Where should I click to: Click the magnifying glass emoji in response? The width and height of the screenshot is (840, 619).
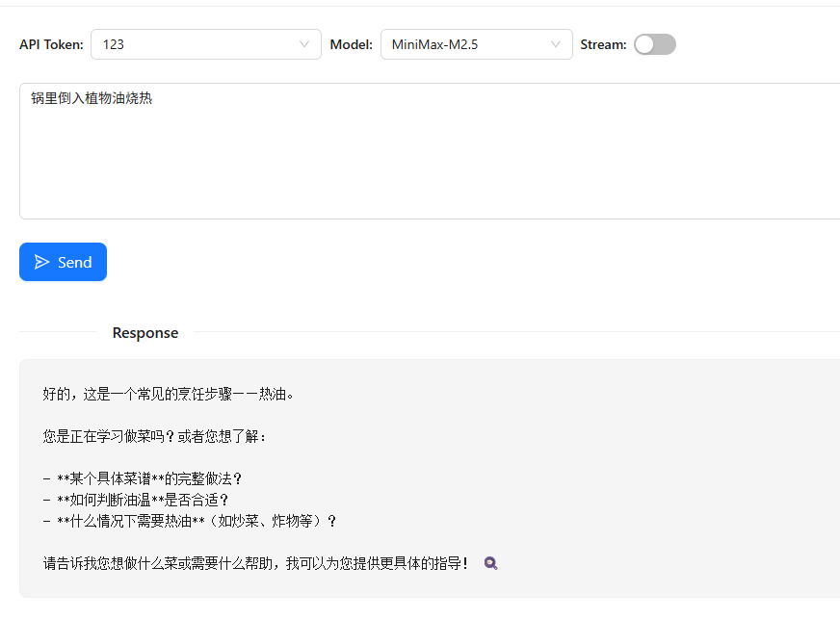point(491,563)
